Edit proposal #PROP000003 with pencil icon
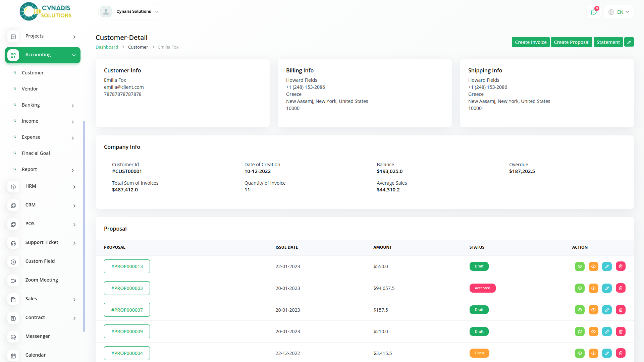 pyautogui.click(x=607, y=288)
